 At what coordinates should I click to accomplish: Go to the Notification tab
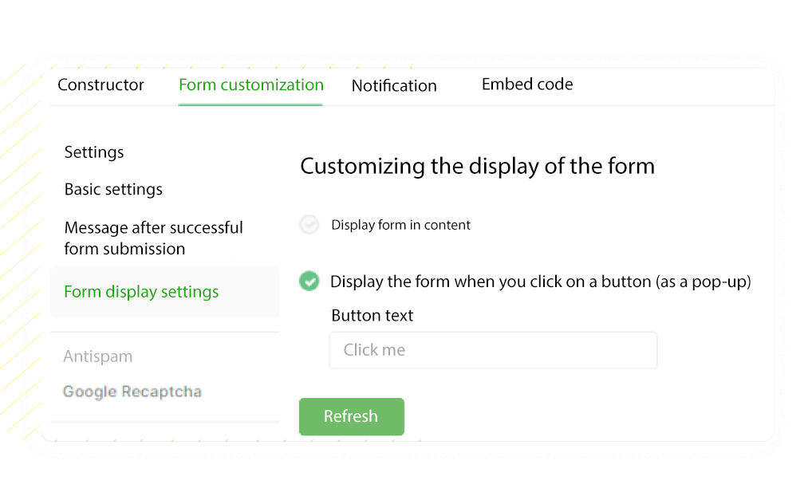pos(394,86)
